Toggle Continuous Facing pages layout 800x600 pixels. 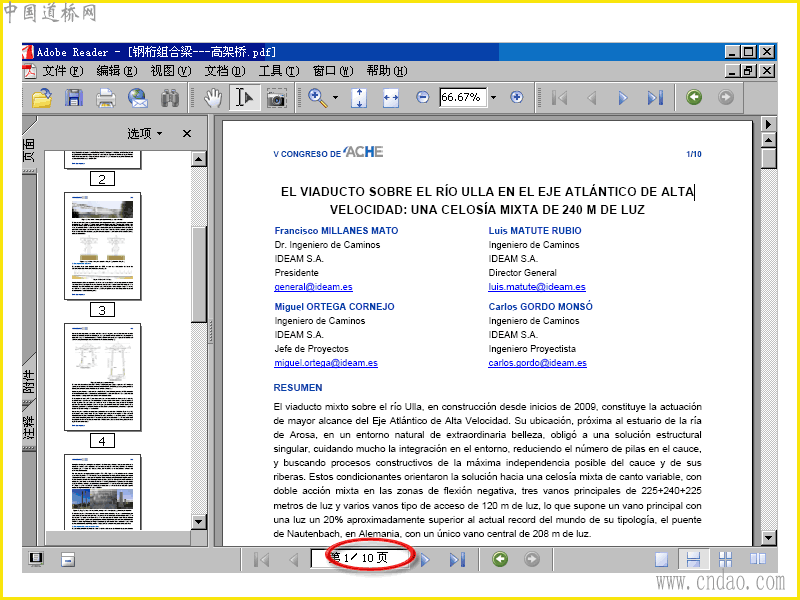(x=725, y=560)
